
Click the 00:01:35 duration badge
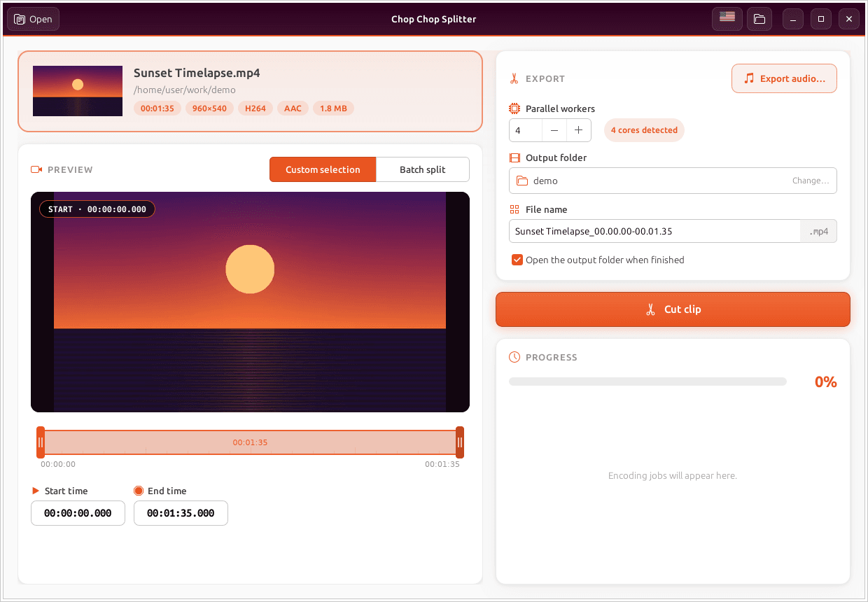tap(157, 108)
